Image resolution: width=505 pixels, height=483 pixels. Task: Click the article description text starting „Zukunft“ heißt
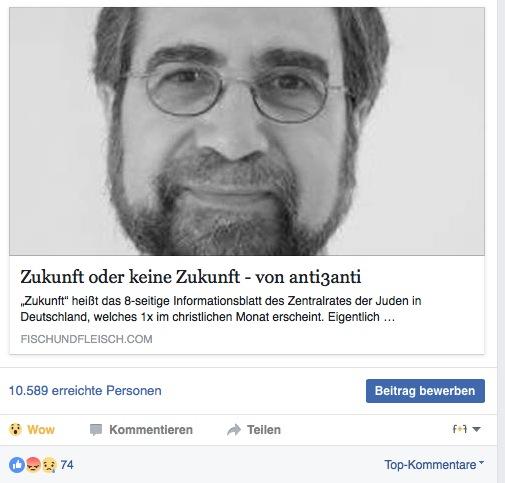tap(221, 309)
